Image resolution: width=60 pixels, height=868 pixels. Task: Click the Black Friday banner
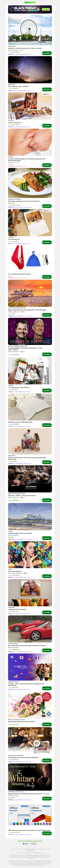30,9
